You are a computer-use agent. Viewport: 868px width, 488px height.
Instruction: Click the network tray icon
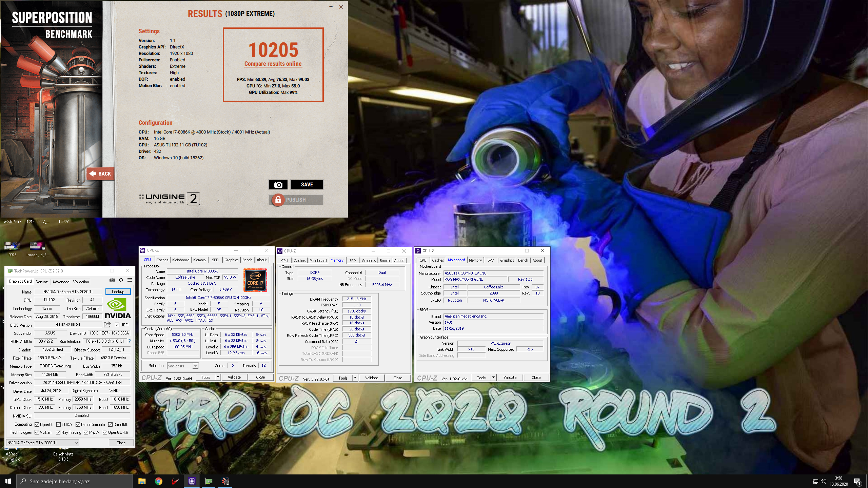815,481
